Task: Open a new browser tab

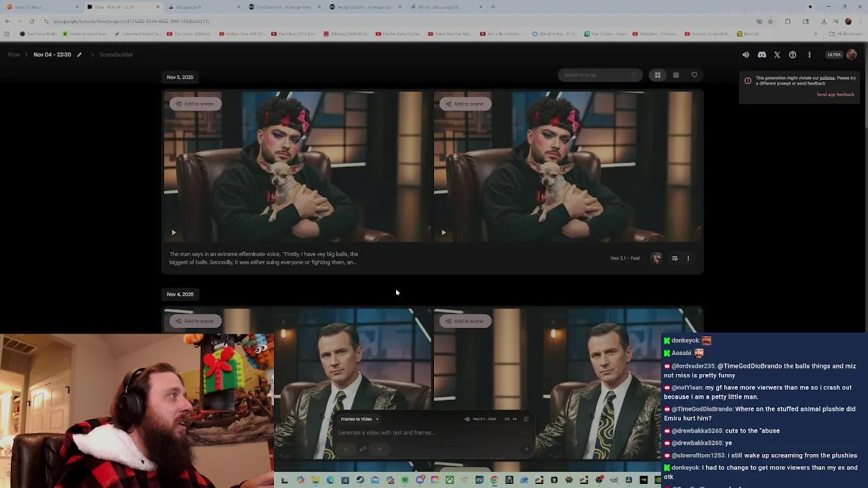Action: 493,7
